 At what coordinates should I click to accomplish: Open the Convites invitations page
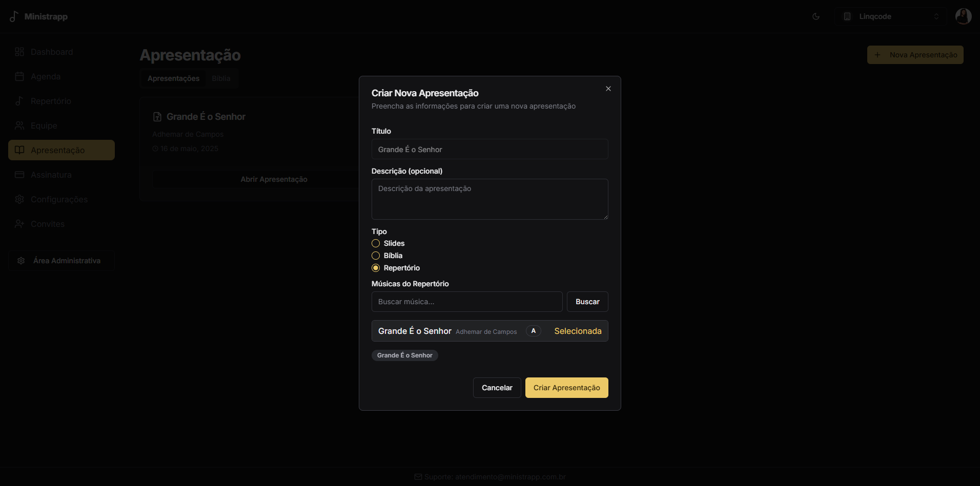(47, 224)
